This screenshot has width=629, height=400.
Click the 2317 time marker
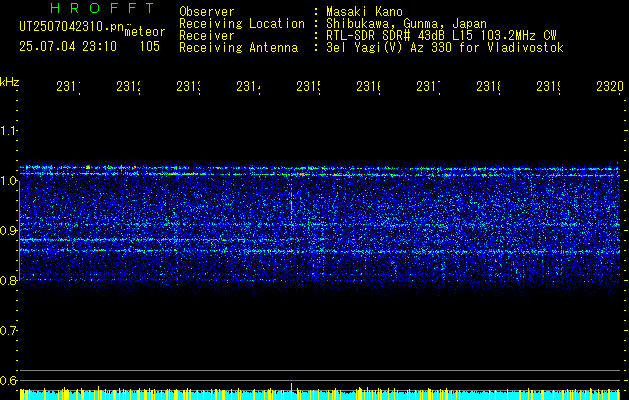[x=428, y=87]
